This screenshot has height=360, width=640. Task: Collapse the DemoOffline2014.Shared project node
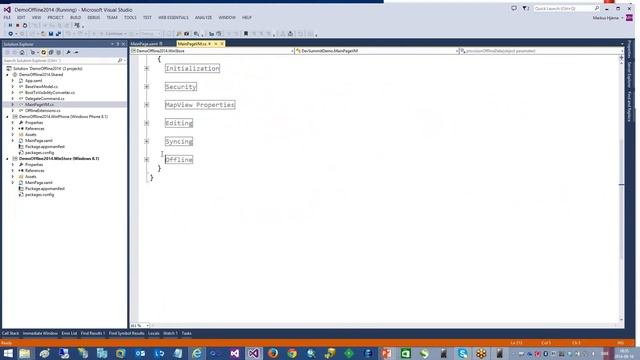click(7, 75)
